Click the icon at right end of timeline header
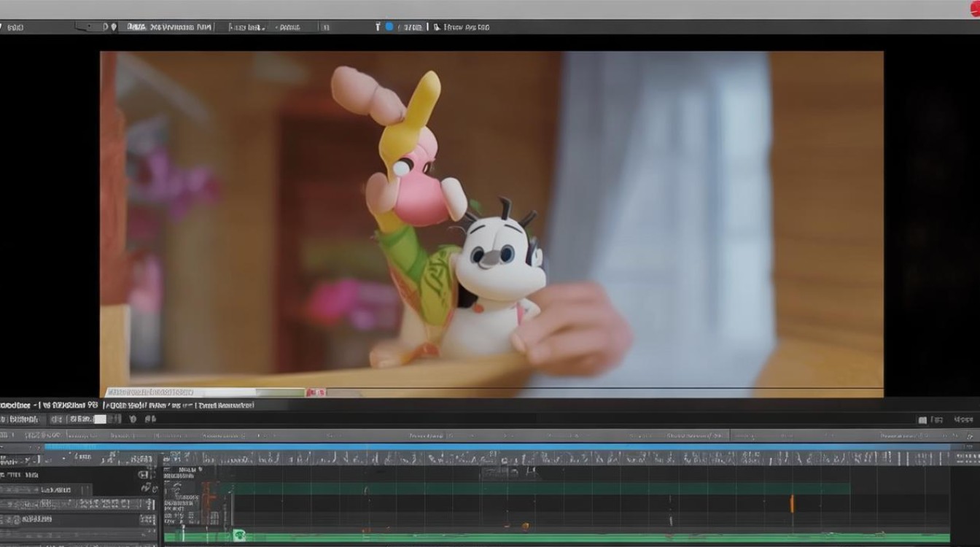The image size is (980, 547). (969, 435)
